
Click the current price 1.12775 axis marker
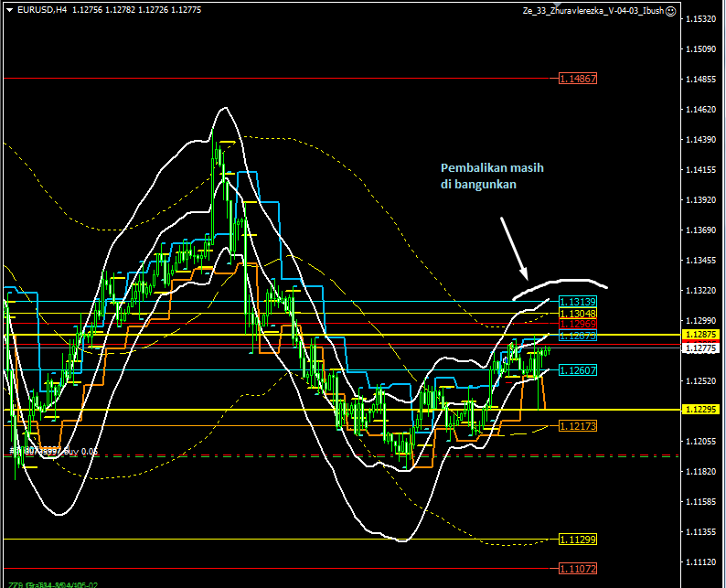702,348
